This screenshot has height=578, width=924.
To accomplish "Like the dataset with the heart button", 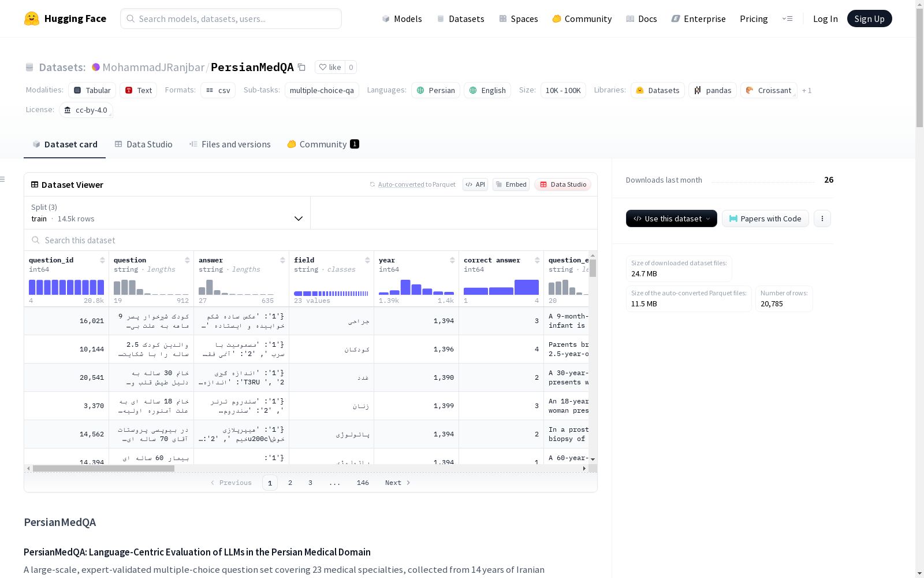I will [330, 67].
